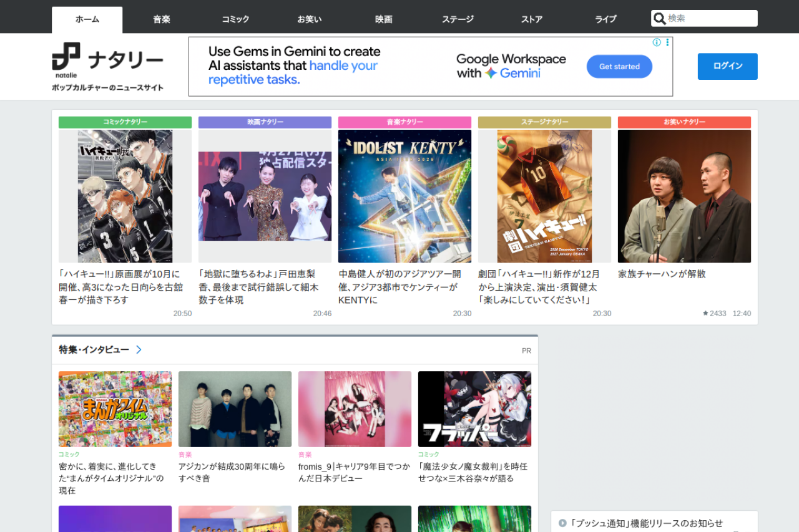
Task: Expand 特集・インタビュー section via chevron
Action: pos(139,350)
